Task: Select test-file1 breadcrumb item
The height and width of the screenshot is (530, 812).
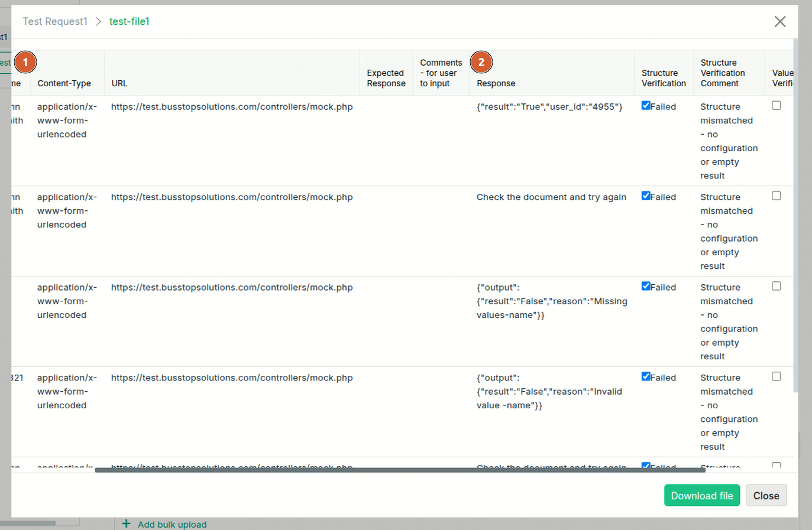Action: 130,22
